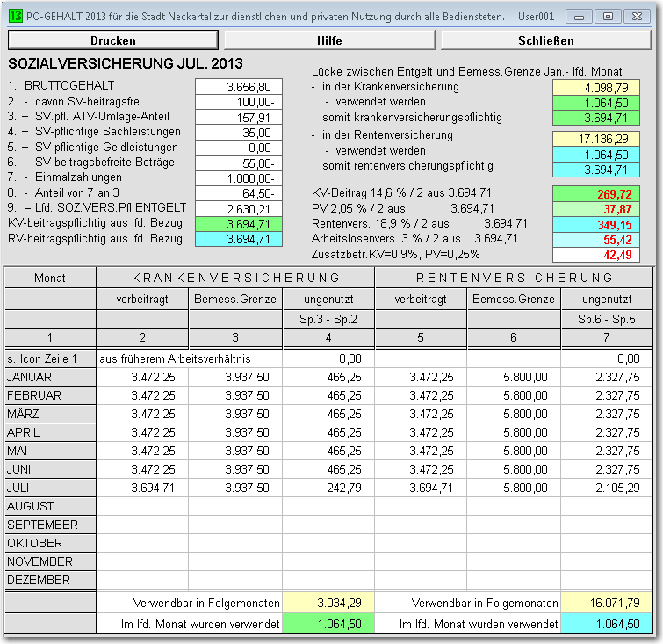The width and height of the screenshot is (663, 644).
Task: Maximize the PC-GEHALT window
Action: pyautogui.click(x=608, y=17)
